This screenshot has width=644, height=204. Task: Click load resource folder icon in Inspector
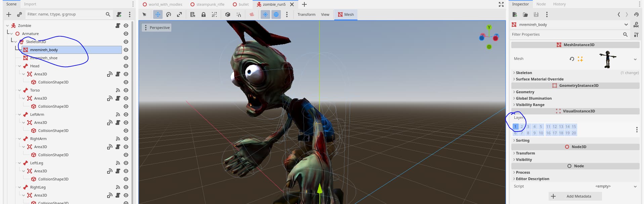(x=525, y=14)
